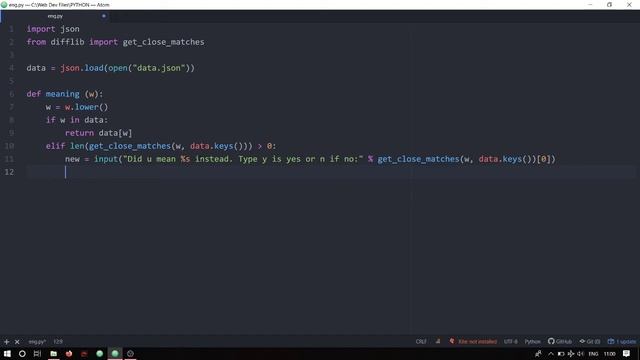Show hidden system tray icons chevron
Viewport: 640px width, 360px height.
point(551,353)
